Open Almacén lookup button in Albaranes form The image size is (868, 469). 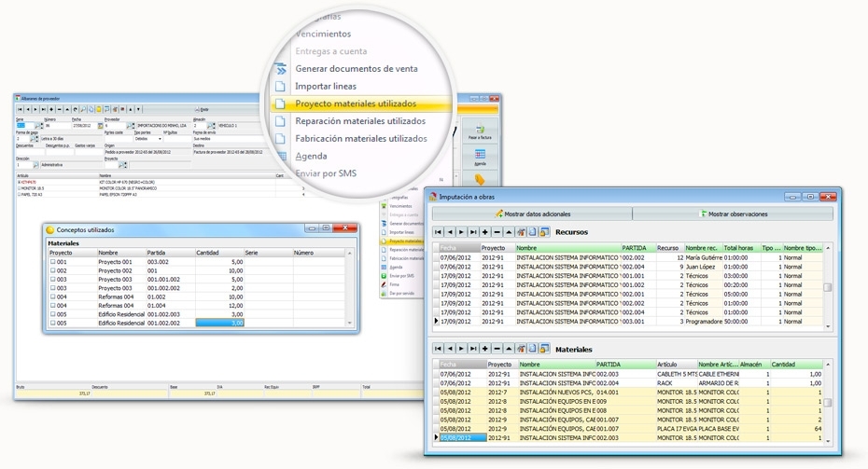210,126
